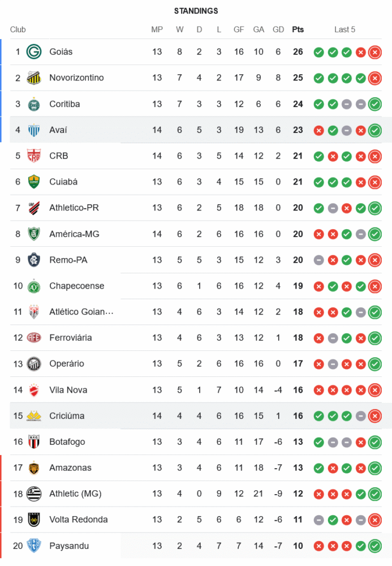Click the Criciúma yellow crest icon
Image resolution: width=392 pixels, height=566 pixels.
(34, 416)
